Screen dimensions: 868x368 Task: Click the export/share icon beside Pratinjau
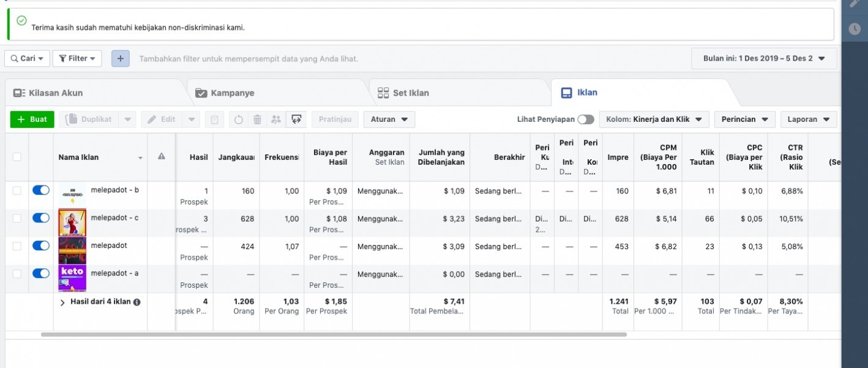pos(296,119)
